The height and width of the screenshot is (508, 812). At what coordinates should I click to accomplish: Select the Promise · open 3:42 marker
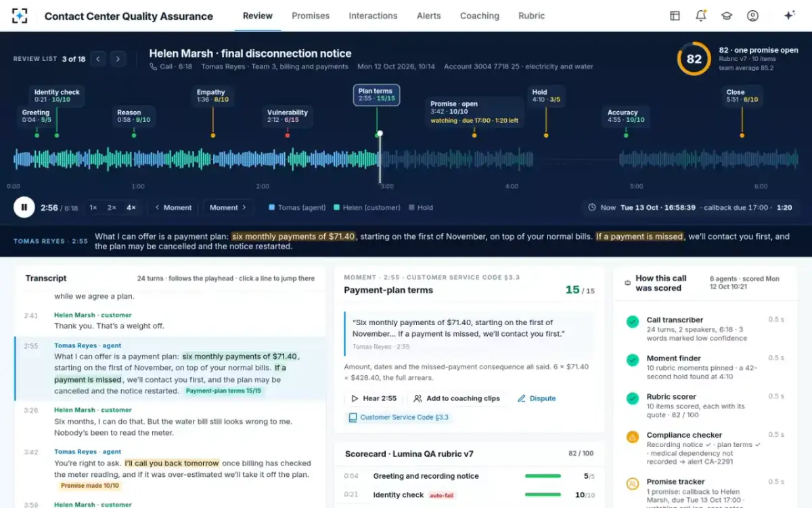coord(474,112)
